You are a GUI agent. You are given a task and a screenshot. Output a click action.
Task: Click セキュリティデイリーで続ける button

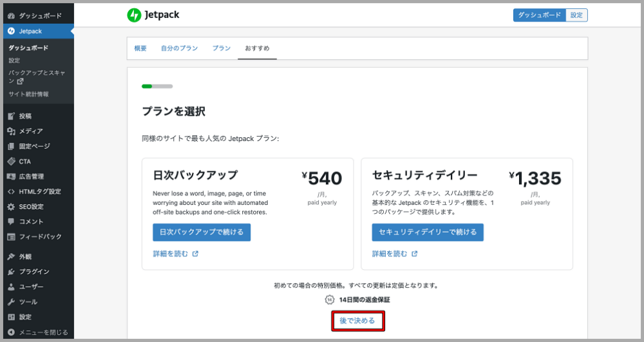click(428, 232)
